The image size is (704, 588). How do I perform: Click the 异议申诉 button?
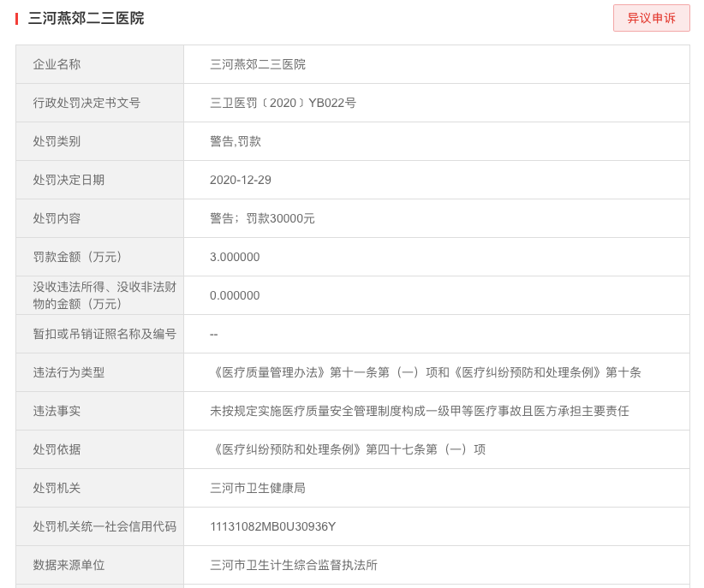coord(651,18)
